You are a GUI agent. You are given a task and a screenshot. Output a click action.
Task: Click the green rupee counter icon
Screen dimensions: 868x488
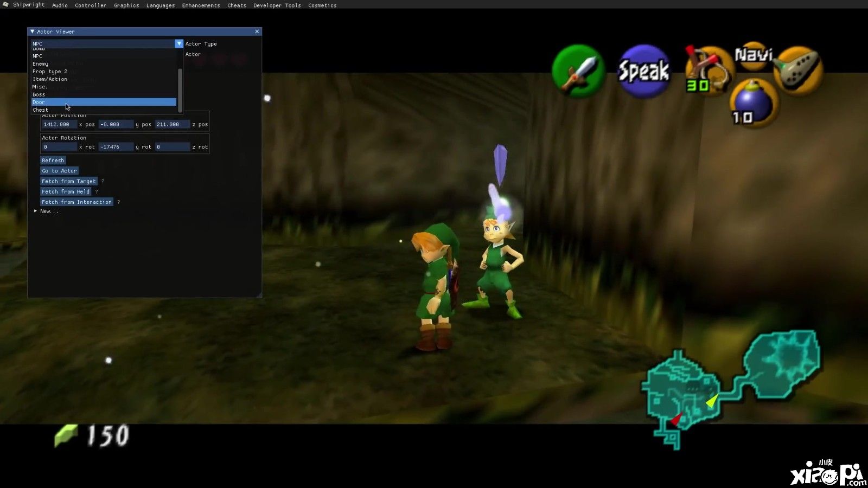[x=66, y=435]
